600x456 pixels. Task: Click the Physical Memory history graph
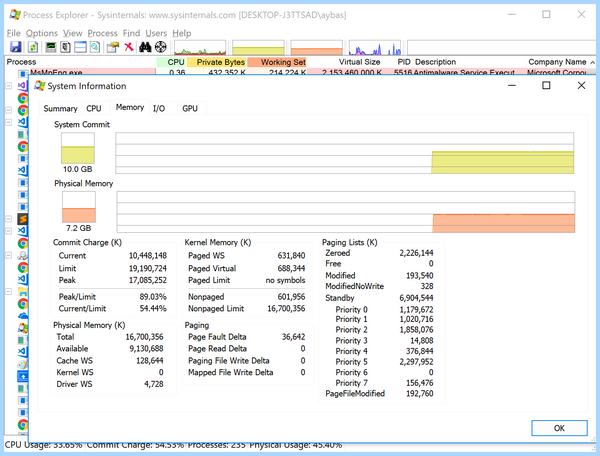tap(346, 212)
